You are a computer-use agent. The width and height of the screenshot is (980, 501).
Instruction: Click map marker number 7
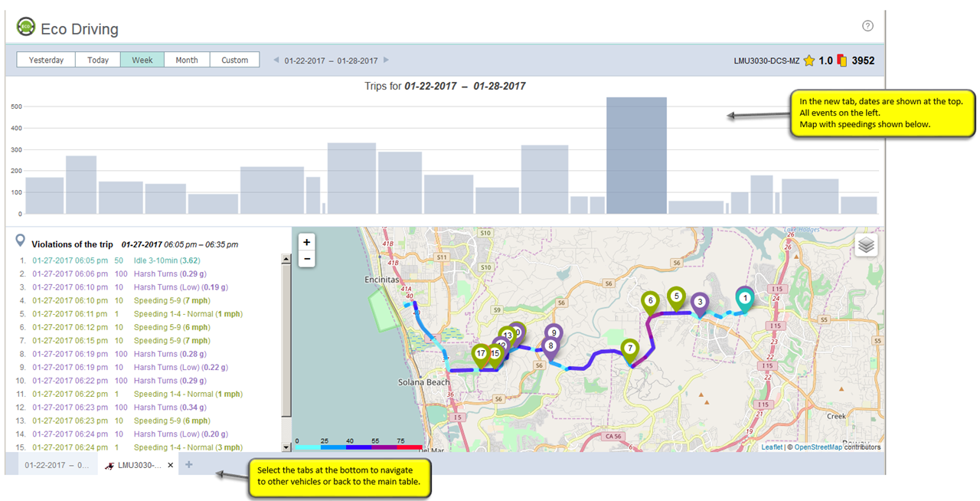pyautogui.click(x=629, y=349)
